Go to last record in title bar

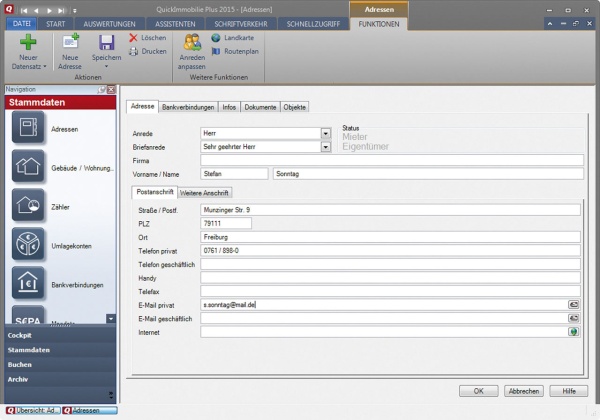coord(61,11)
